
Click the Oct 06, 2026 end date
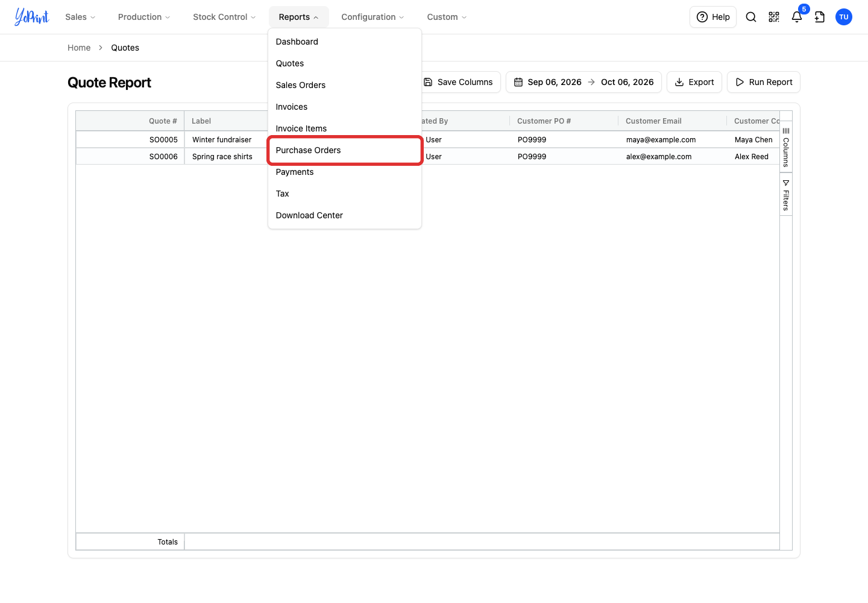627,82
